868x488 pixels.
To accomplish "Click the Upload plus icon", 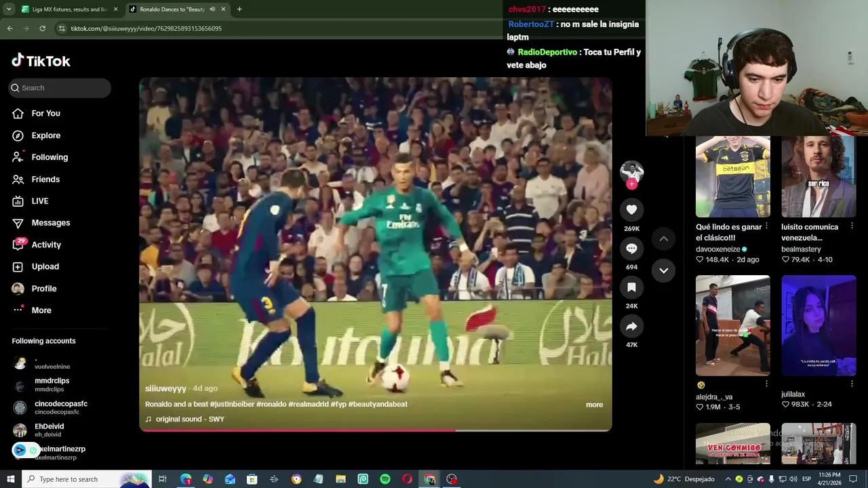I will (x=18, y=267).
